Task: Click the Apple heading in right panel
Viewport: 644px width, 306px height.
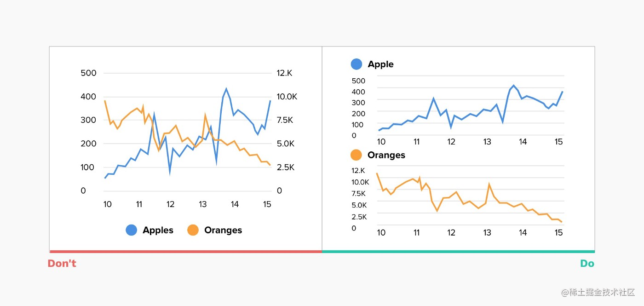Action: point(380,64)
